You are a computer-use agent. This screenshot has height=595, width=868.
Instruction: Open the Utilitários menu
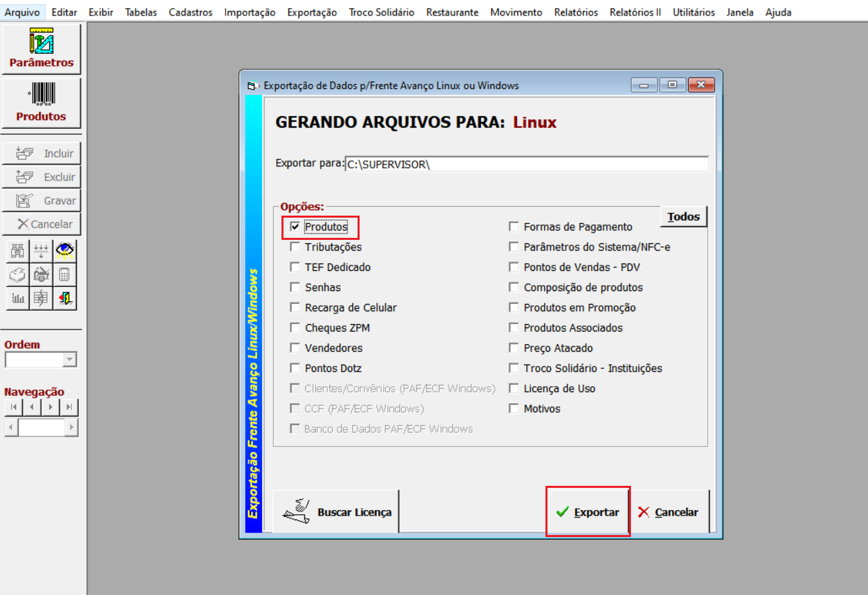(x=694, y=12)
